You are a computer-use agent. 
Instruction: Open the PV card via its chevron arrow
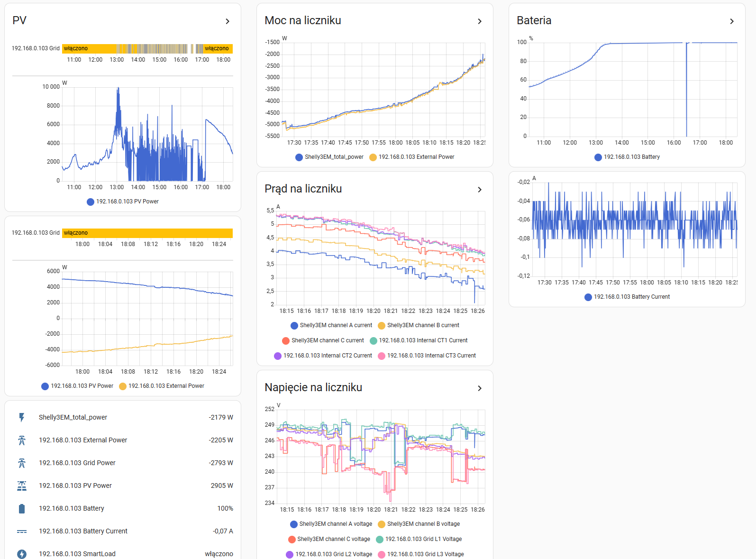point(228,21)
